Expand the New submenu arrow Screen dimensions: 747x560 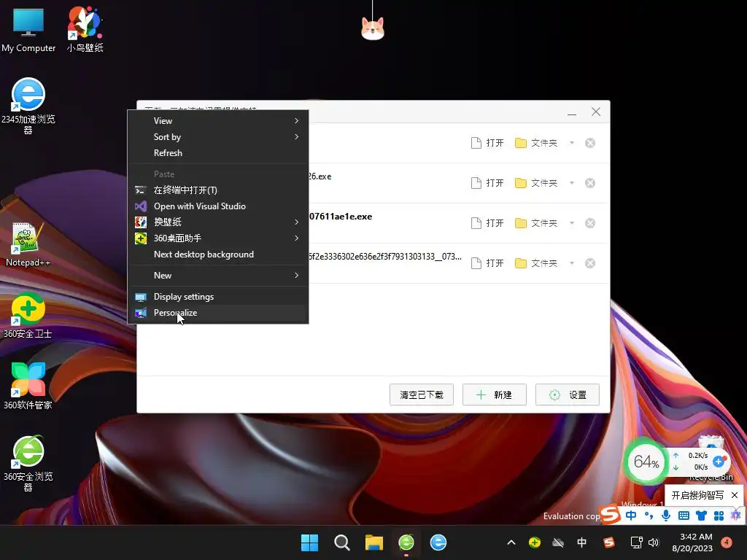pyautogui.click(x=296, y=275)
